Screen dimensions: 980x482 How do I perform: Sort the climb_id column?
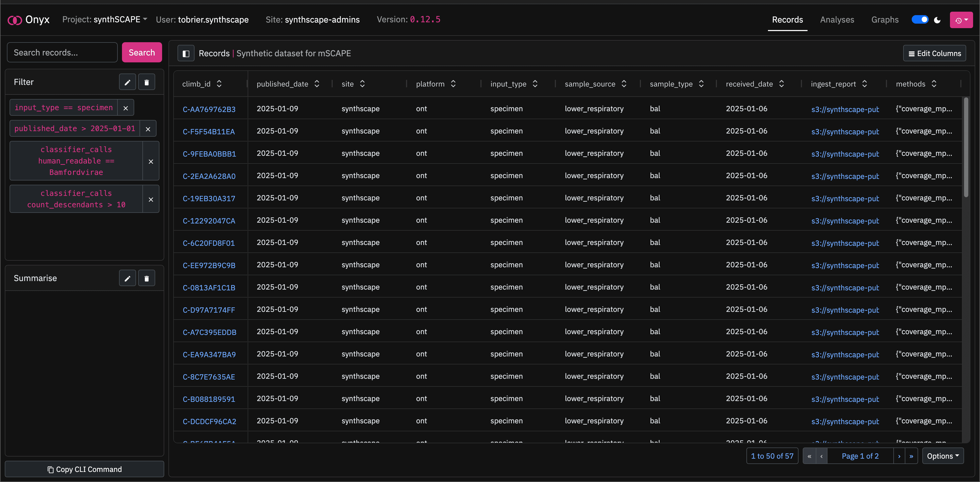point(219,84)
